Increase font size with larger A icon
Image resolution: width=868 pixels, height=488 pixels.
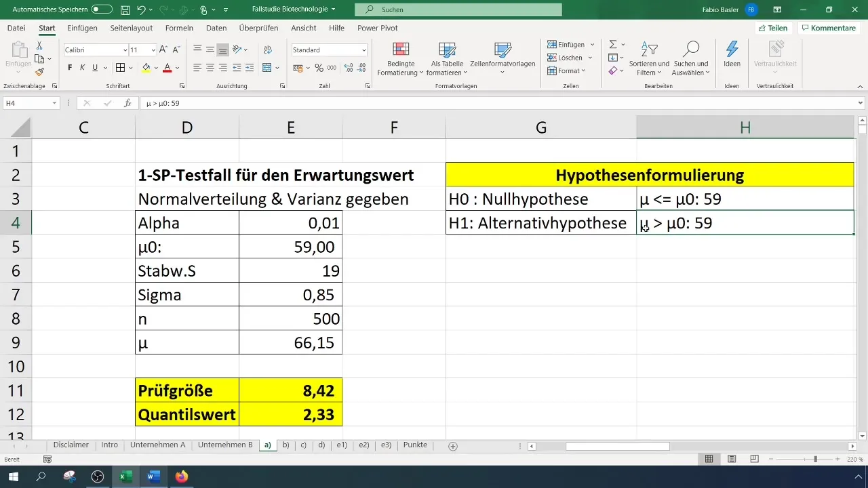point(163,50)
